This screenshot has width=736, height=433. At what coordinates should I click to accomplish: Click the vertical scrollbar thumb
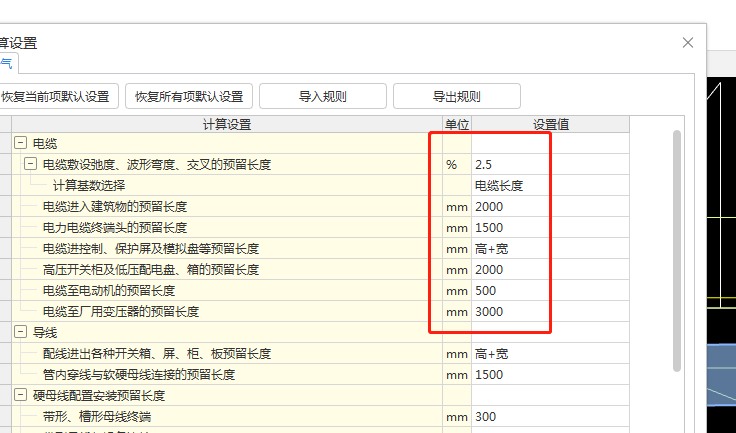676,251
